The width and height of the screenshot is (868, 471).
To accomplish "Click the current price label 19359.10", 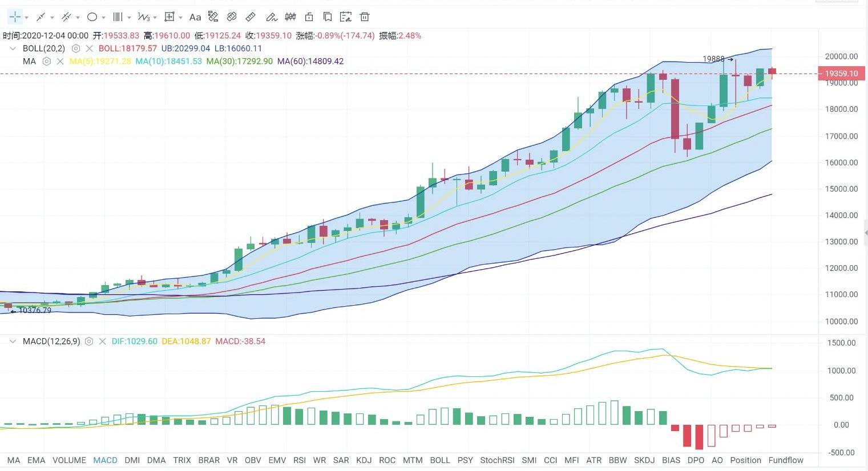I will (841, 74).
